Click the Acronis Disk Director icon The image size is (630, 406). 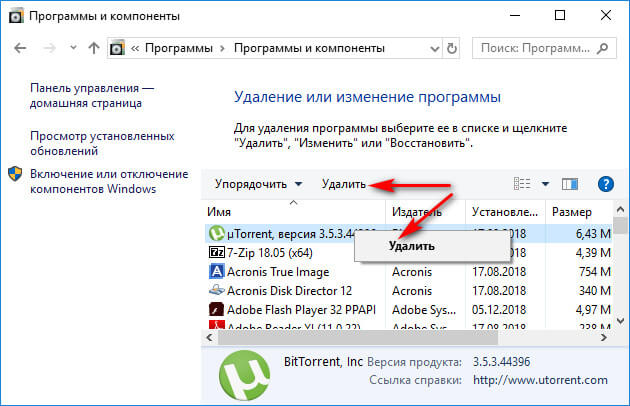[x=217, y=290]
